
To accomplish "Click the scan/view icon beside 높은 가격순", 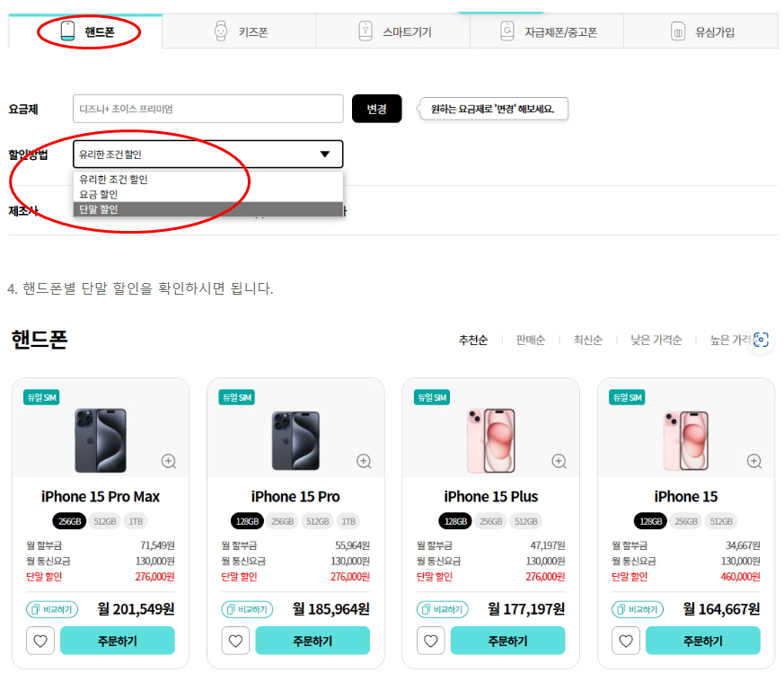I will pyautogui.click(x=762, y=340).
